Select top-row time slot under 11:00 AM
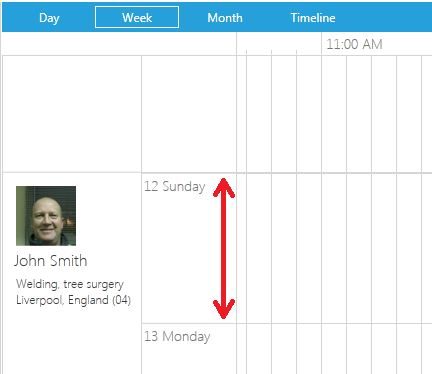The width and height of the screenshot is (432, 374). coord(334,114)
